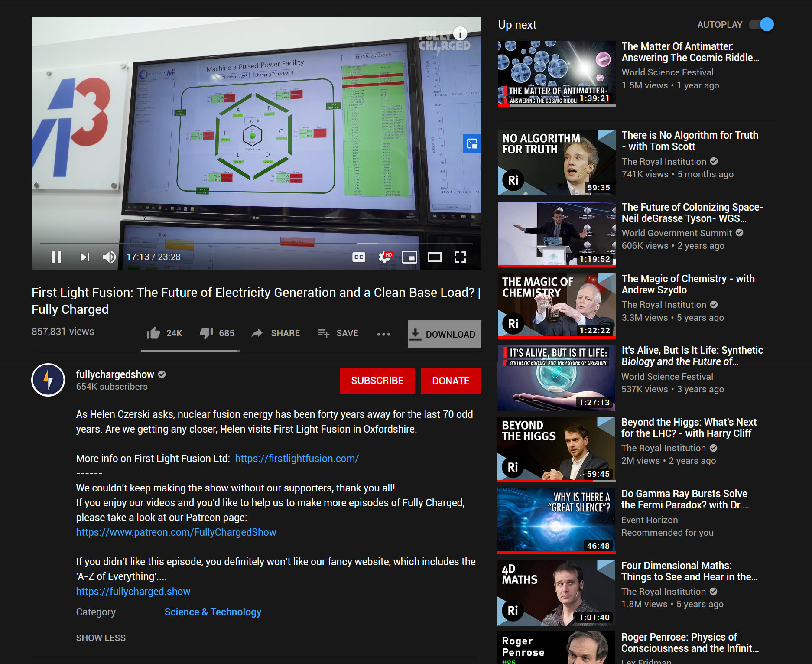Viewport: 812px width, 664px height.
Task: Collapse description with Show Less
Action: (101, 638)
